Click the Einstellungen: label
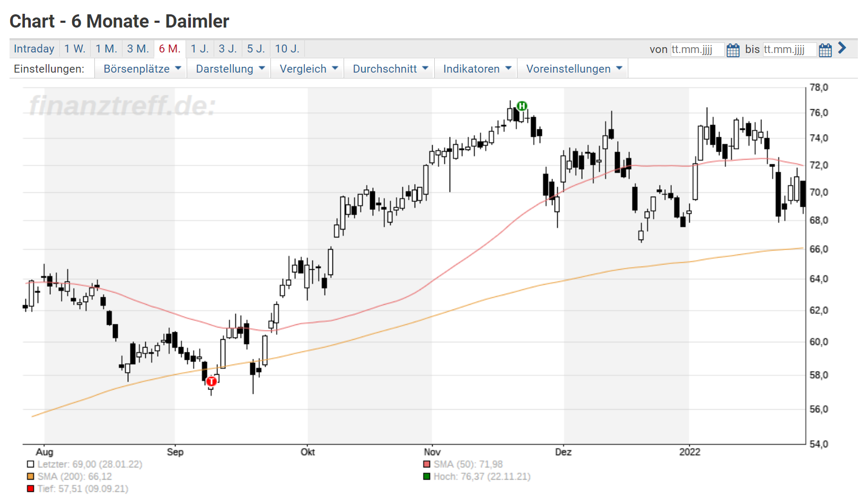Viewport: 860px width, 504px height. click(x=49, y=69)
